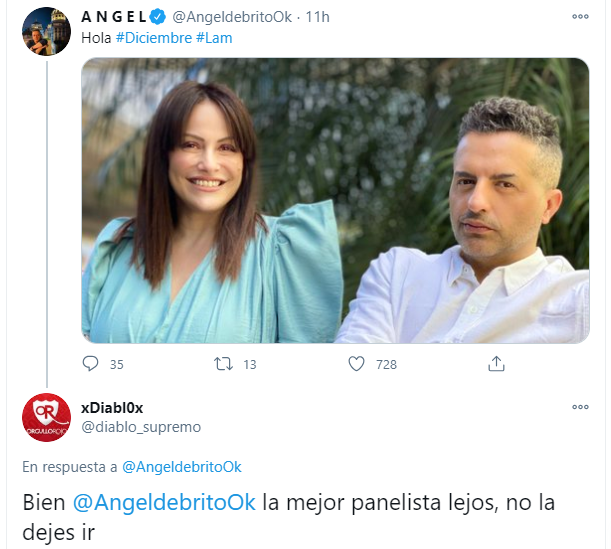The image size is (611, 549).
Task: Open the more options menu on xDiabl0x's reply
Action: coord(580,407)
